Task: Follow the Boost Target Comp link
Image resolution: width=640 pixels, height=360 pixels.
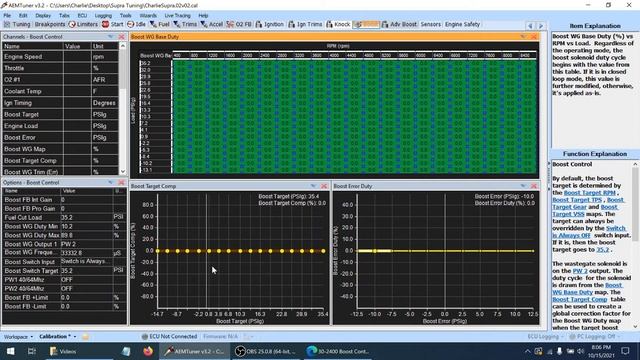Action: 580,299
